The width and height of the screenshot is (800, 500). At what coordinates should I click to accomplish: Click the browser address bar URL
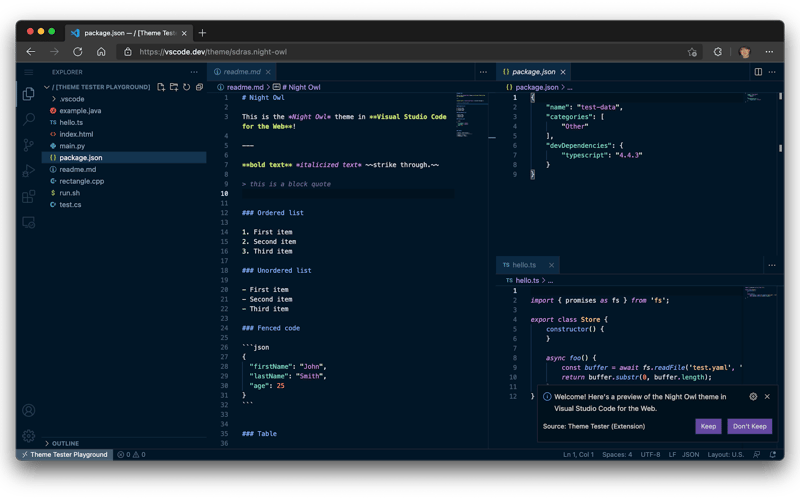pyautogui.click(x=213, y=52)
